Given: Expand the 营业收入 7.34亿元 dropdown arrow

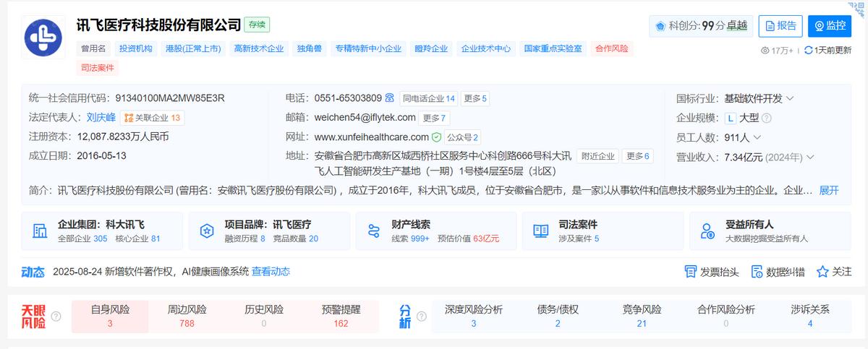Looking at the screenshot, I should pyautogui.click(x=810, y=157).
